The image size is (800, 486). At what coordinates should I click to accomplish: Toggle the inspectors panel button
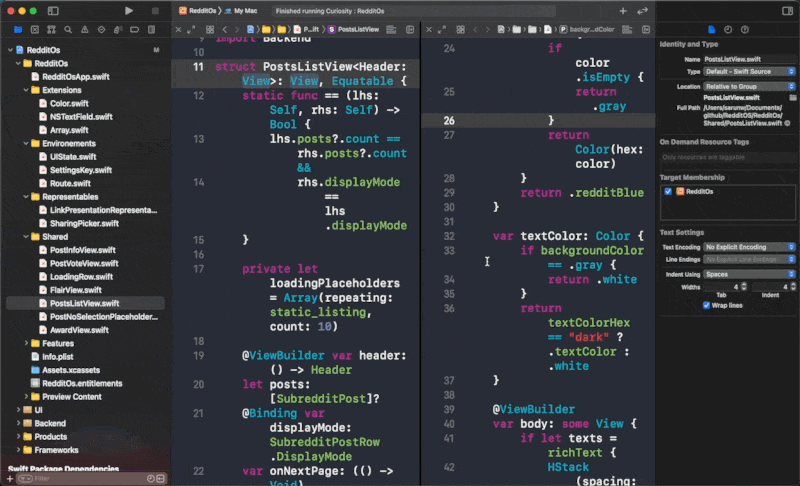tap(785, 10)
